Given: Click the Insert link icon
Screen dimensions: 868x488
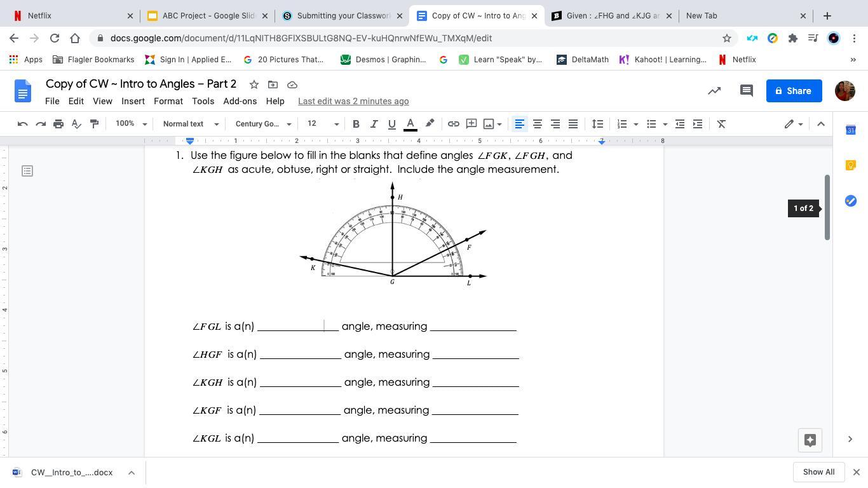Looking at the screenshot, I should click(x=453, y=124).
